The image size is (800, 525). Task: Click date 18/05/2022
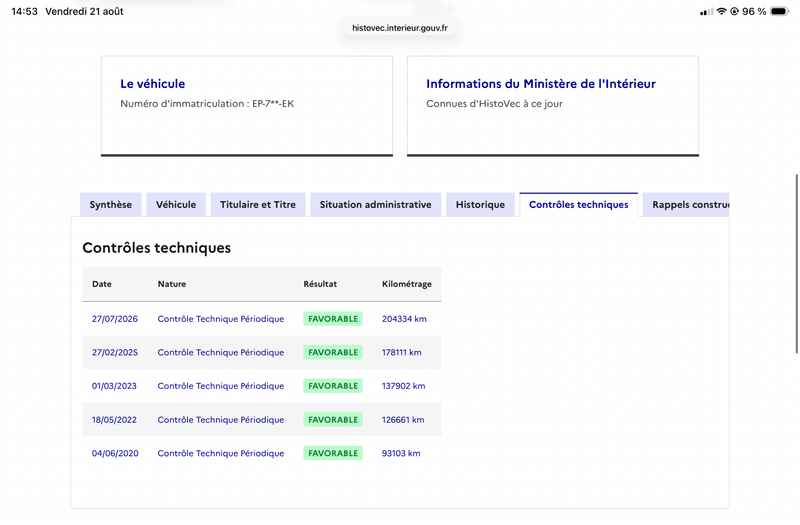[x=114, y=420]
